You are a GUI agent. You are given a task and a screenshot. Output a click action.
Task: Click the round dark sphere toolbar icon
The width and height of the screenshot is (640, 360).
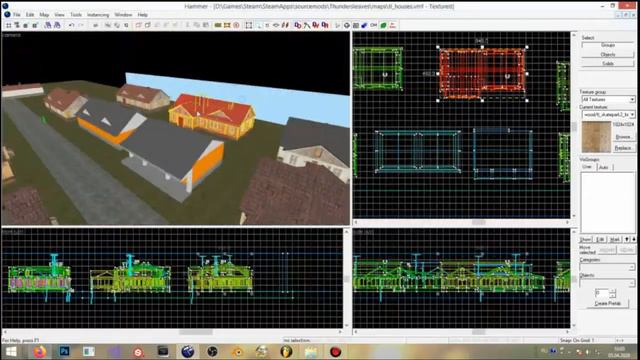click(x=347, y=25)
